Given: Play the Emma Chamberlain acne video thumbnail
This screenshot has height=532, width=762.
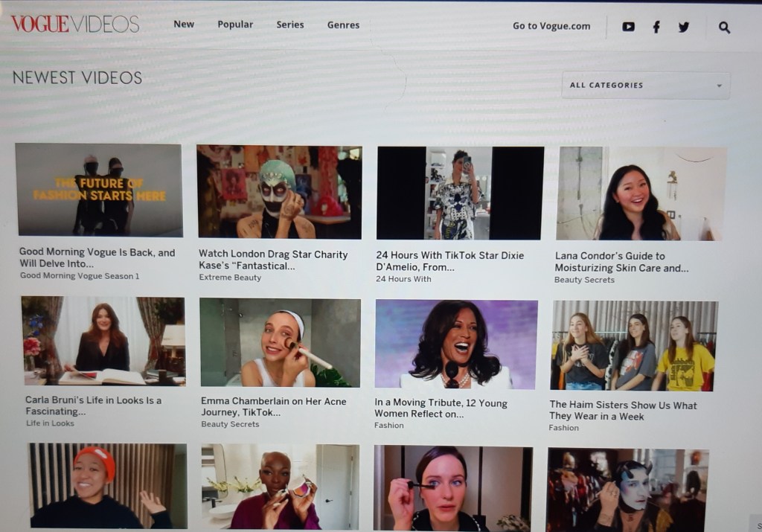Looking at the screenshot, I should [280, 342].
